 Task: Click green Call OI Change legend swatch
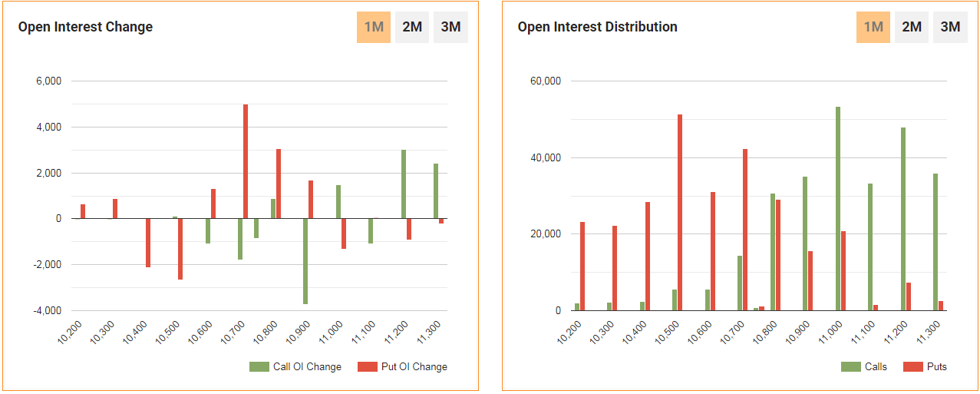click(x=259, y=367)
